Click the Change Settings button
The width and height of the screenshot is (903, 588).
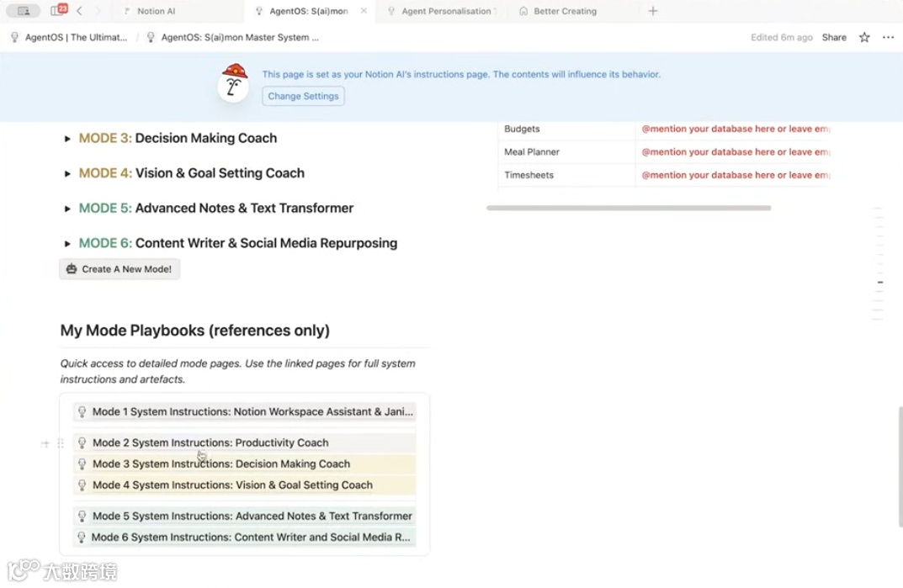point(303,96)
